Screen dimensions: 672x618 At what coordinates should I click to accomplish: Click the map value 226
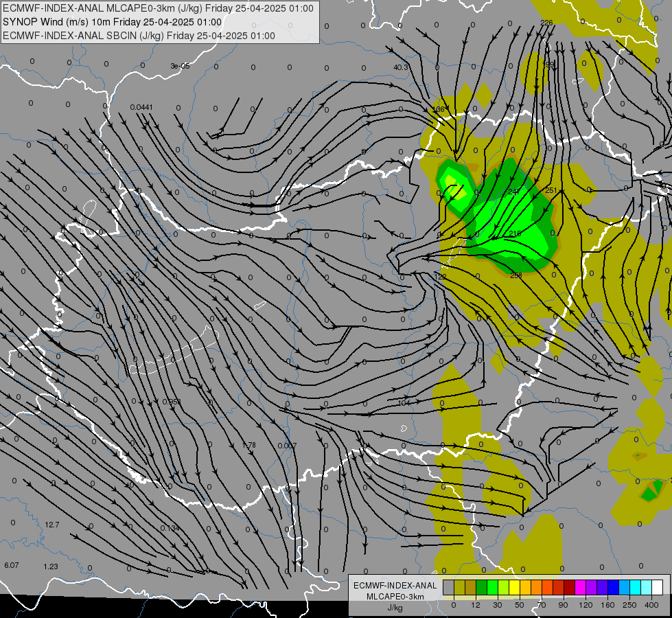click(x=546, y=23)
